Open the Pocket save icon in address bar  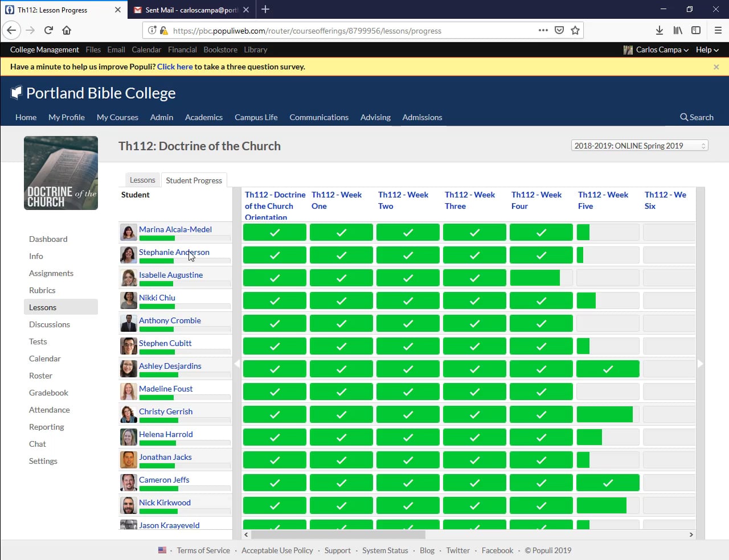point(559,30)
